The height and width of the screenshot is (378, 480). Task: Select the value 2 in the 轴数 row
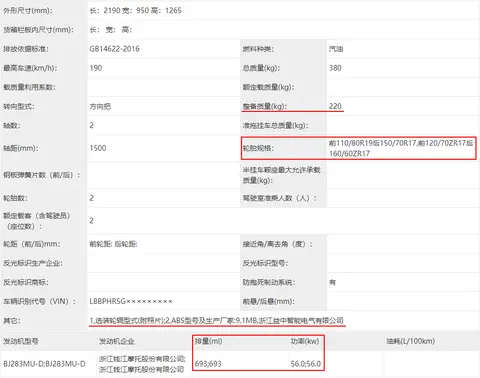point(92,125)
